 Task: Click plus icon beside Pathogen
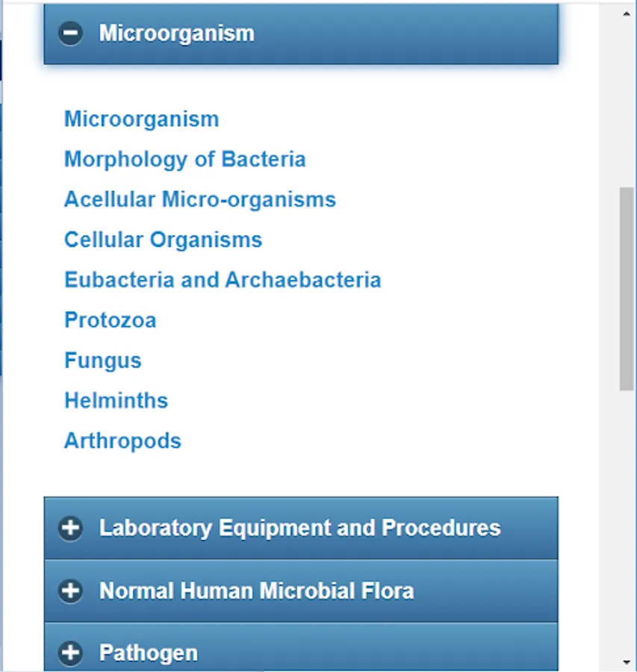(71, 653)
